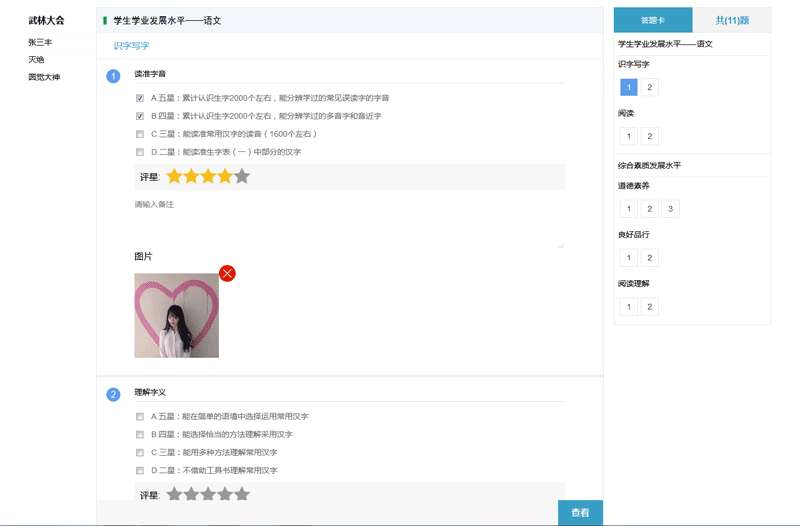Screen dimensions: 800x526
Task: Jump to blue question 1 badge
Action: click(x=113, y=76)
